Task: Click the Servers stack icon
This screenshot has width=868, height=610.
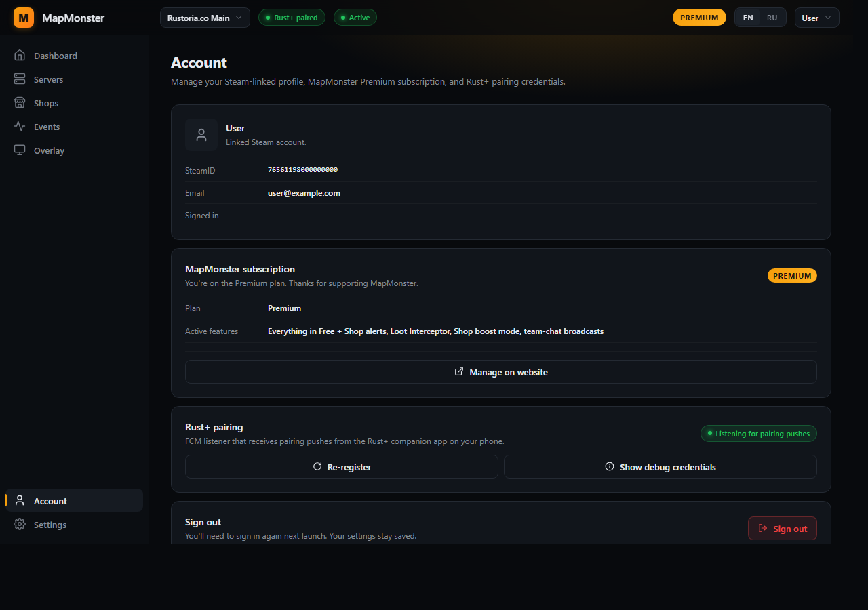Action: [x=20, y=79]
